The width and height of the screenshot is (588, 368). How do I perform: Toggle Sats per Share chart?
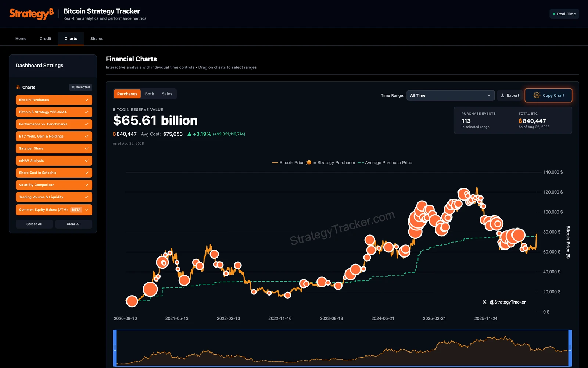(54, 149)
